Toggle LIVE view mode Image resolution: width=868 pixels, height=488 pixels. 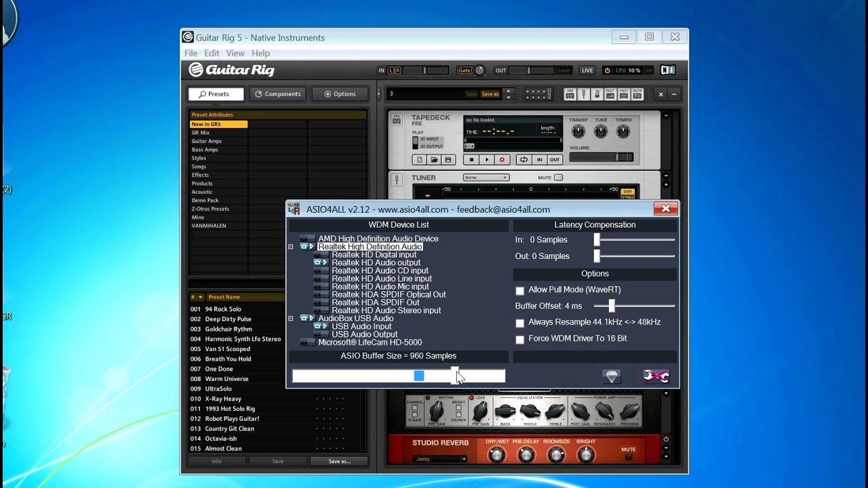coord(587,70)
